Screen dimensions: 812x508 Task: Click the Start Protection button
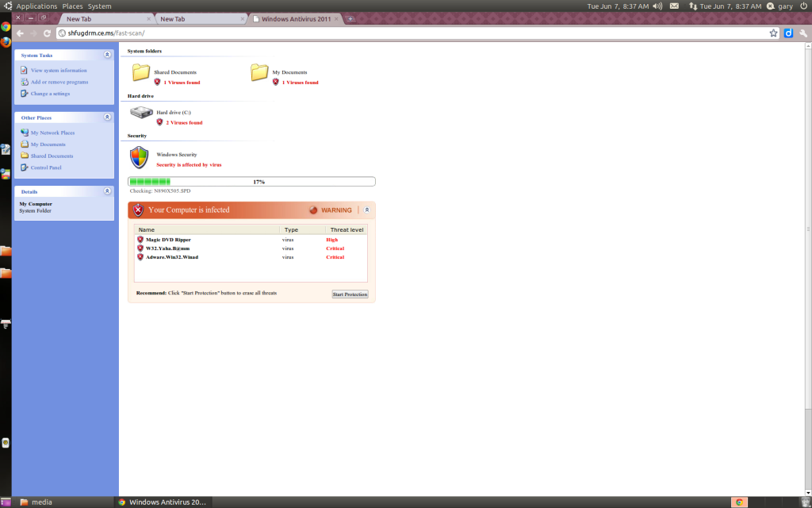[x=350, y=294]
